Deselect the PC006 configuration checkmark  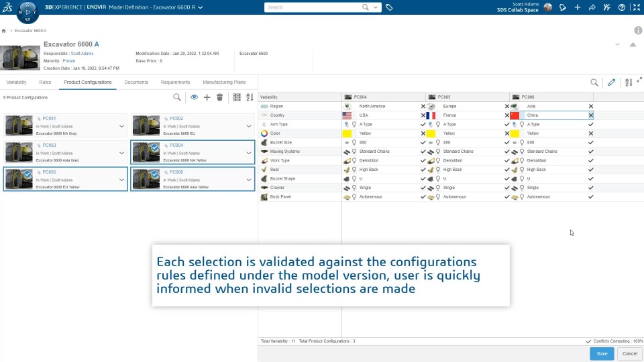click(x=154, y=174)
